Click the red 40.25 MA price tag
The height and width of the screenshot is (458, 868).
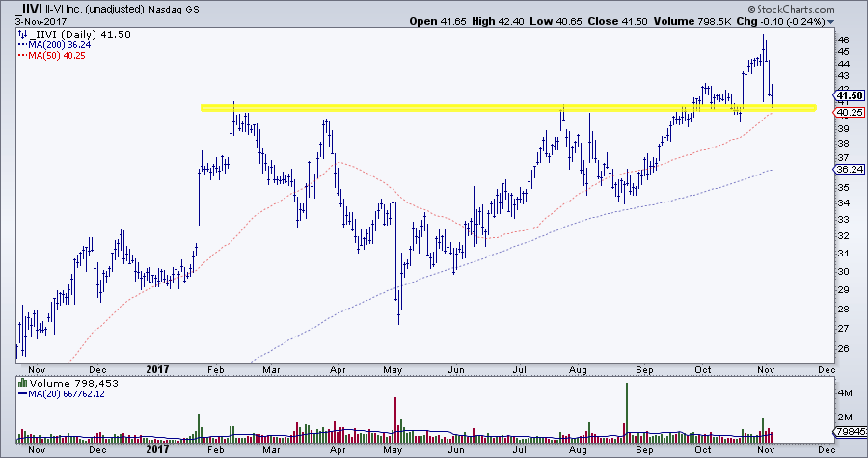pos(844,112)
